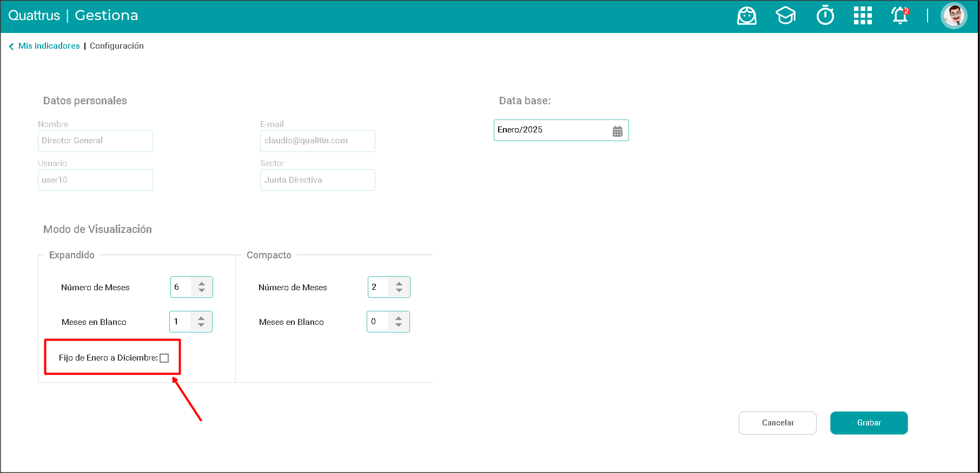Click the back chevron beside Mis indicadores

click(11, 46)
